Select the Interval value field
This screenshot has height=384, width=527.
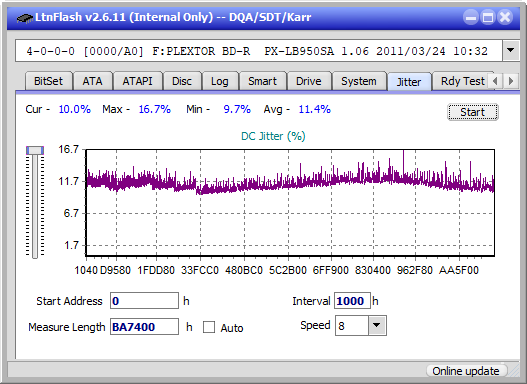pos(352,301)
